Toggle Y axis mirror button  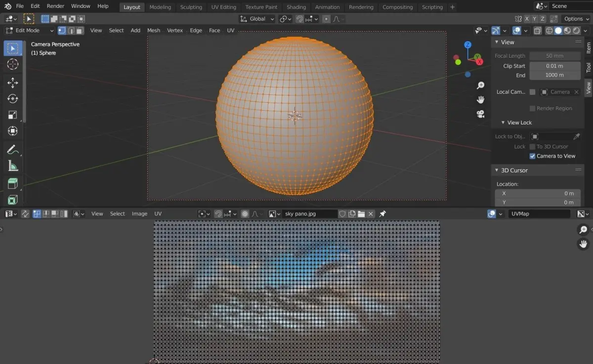[536, 19]
